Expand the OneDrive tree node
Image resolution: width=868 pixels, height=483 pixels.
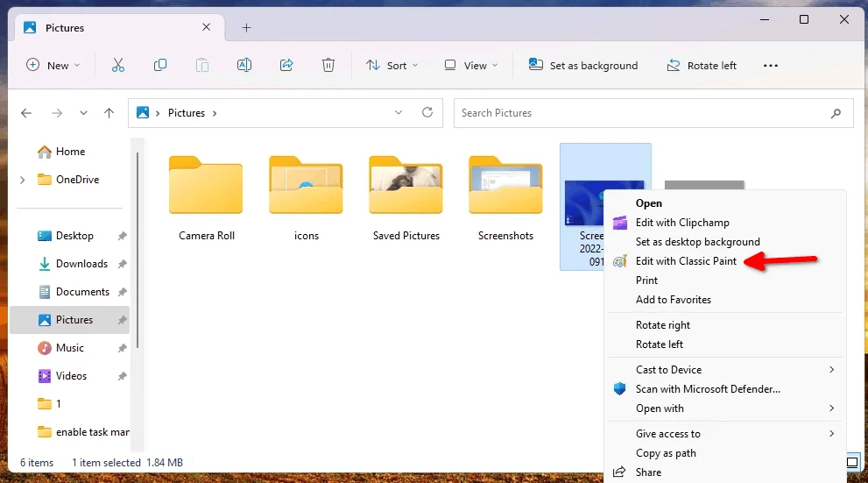click(x=23, y=180)
